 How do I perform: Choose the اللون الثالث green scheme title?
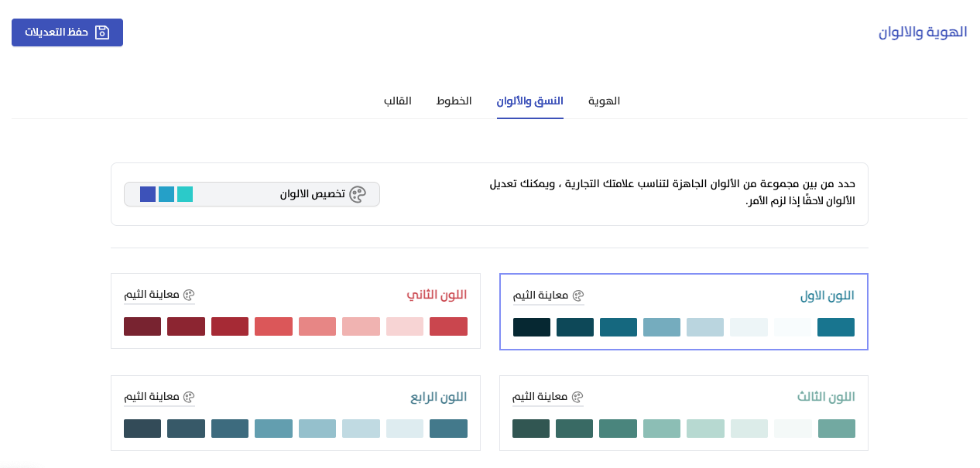coord(826,397)
